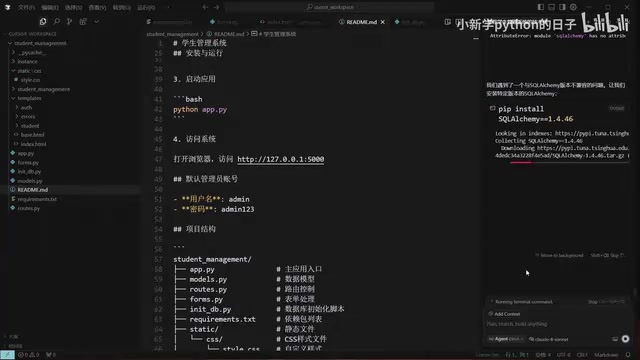
Task: Open the Search view icon
Action: [57, 21]
